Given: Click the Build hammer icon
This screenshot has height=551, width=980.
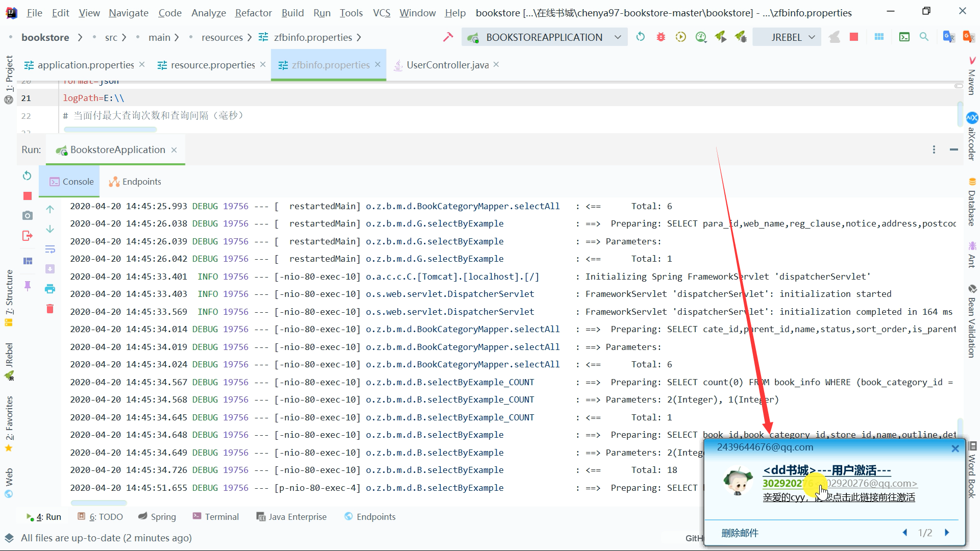Looking at the screenshot, I should pyautogui.click(x=448, y=37).
